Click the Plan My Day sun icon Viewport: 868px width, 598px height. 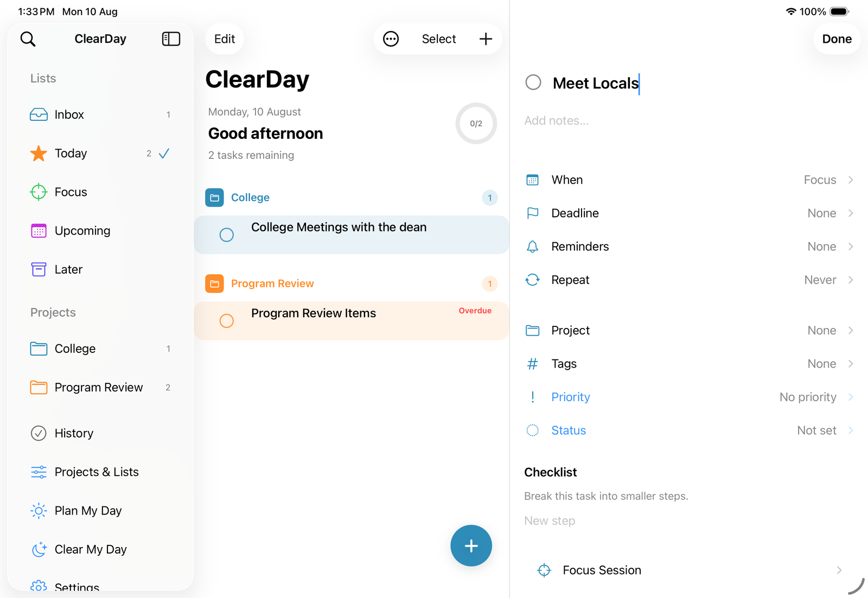39,511
